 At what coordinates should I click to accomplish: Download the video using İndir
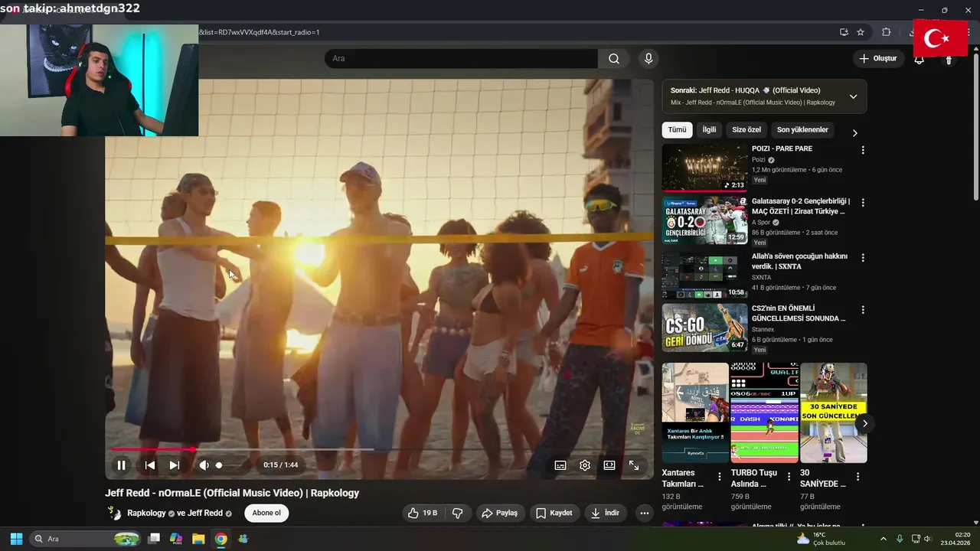point(605,513)
